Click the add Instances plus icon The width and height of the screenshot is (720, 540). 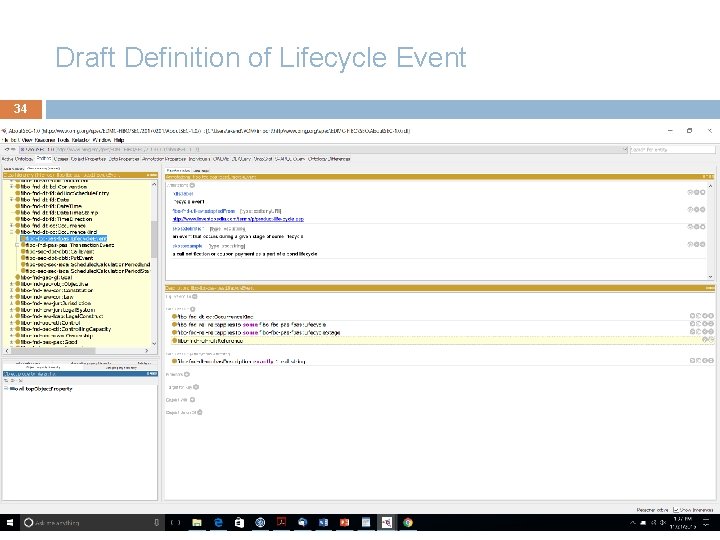pyautogui.click(x=187, y=374)
